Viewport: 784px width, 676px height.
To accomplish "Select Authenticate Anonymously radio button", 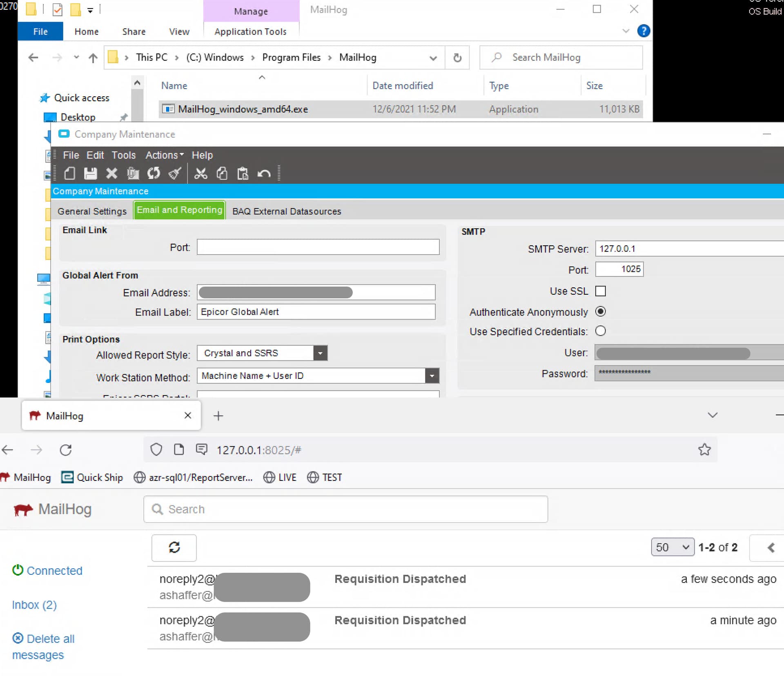I will click(x=600, y=311).
